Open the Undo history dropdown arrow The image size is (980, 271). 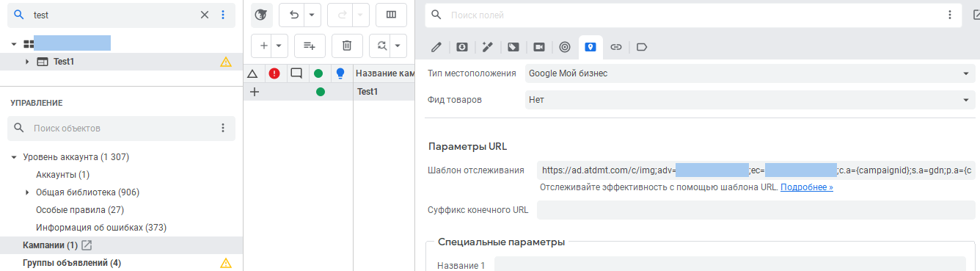click(312, 15)
